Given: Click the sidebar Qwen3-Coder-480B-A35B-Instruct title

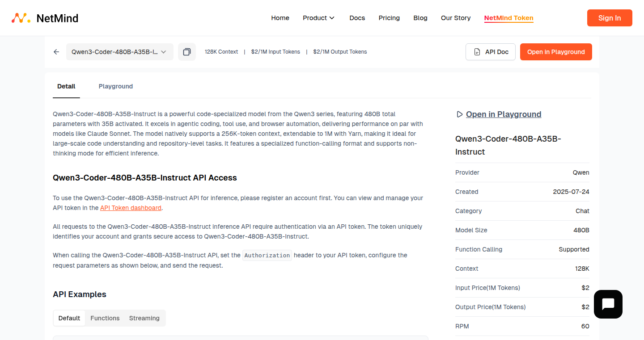Looking at the screenshot, I should click(x=508, y=145).
